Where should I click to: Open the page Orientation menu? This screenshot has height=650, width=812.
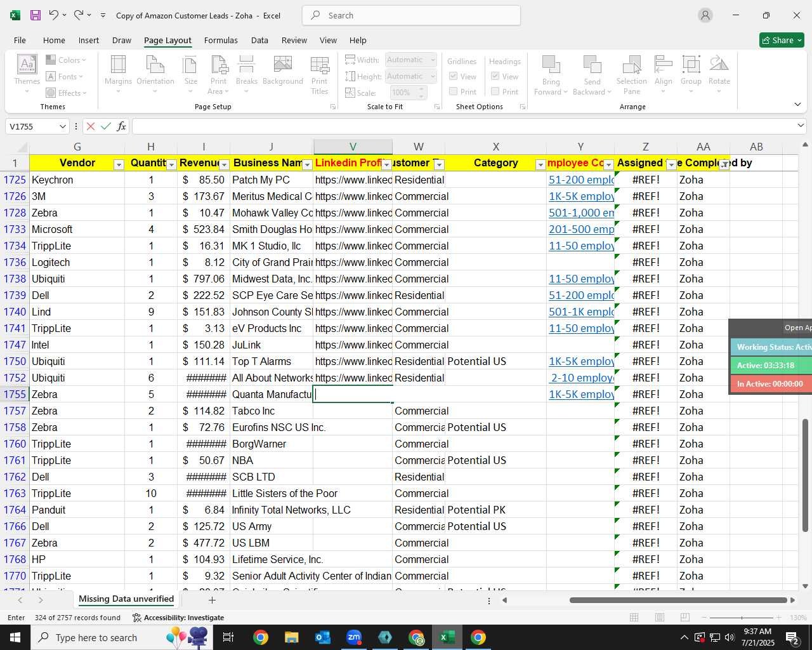155,74
